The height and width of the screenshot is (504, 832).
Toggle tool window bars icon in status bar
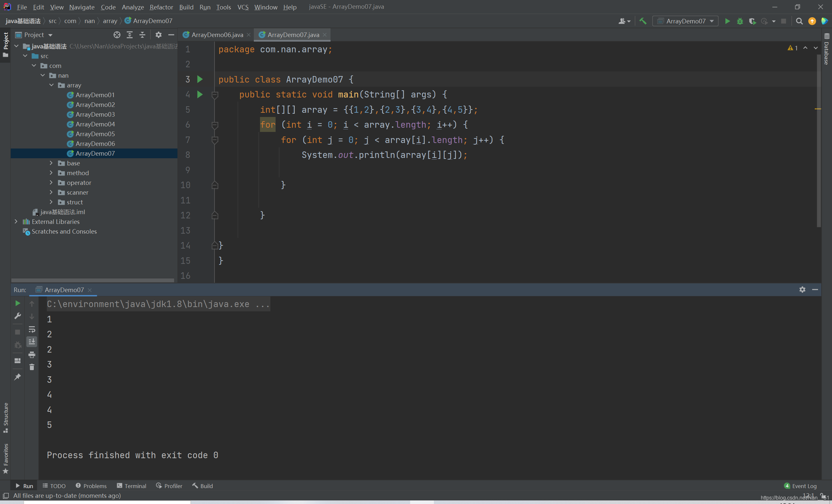pos(6,496)
